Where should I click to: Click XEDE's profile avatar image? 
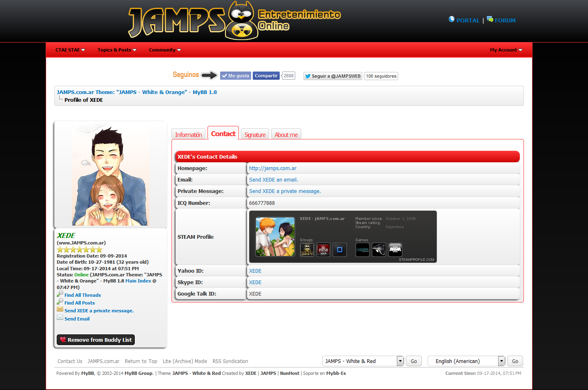[110, 175]
